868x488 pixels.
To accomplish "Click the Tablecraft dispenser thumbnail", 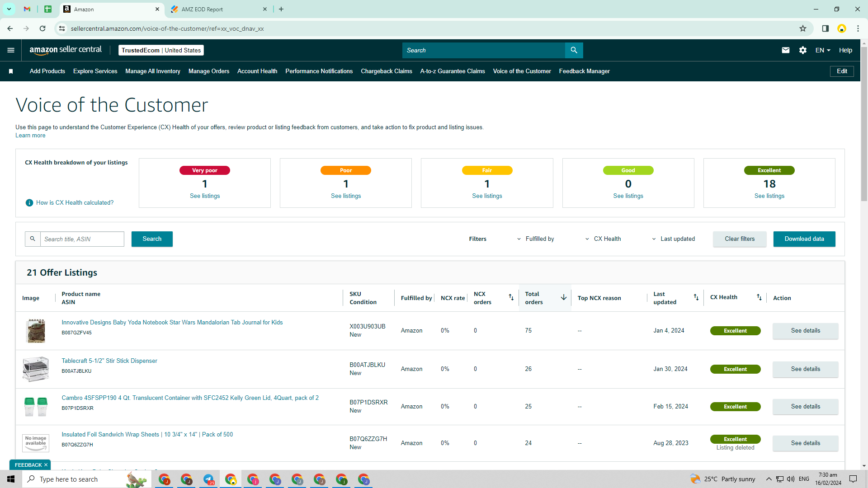I will [x=36, y=369].
